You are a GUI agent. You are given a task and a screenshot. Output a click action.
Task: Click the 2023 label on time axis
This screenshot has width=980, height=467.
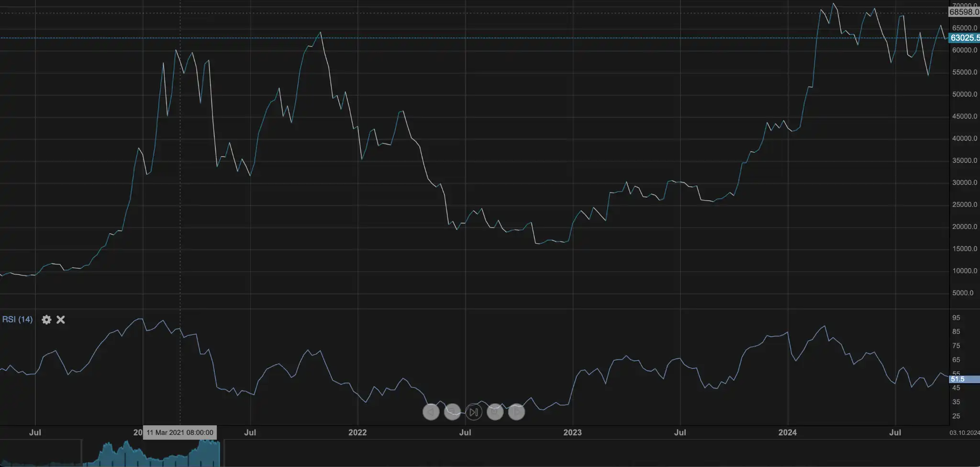coord(572,433)
